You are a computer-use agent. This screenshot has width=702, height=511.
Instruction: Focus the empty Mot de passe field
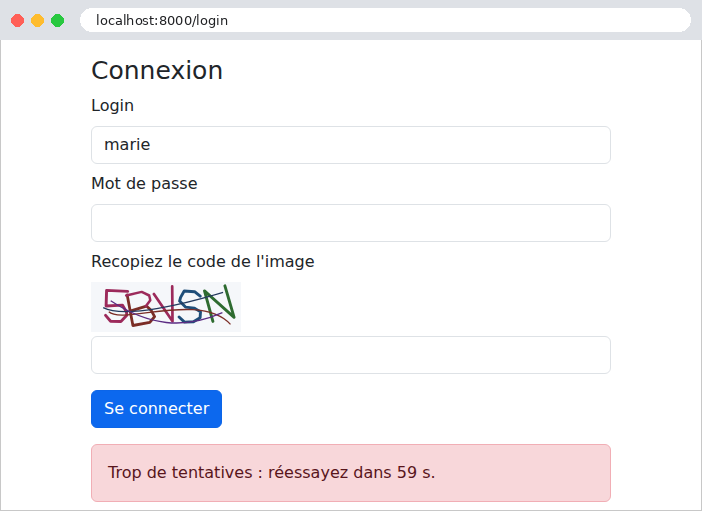(351, 223)
